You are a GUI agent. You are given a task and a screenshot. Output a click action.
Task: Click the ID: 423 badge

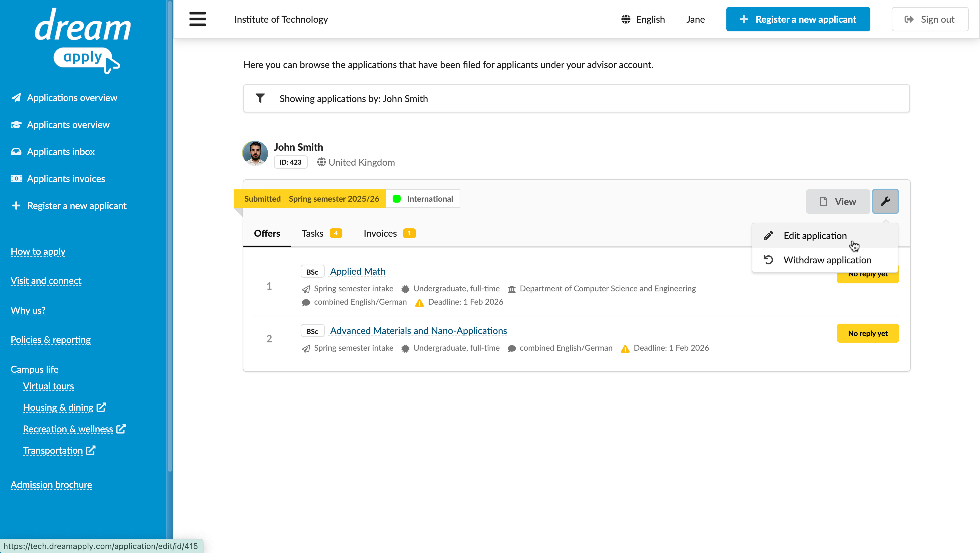point(290,162)
